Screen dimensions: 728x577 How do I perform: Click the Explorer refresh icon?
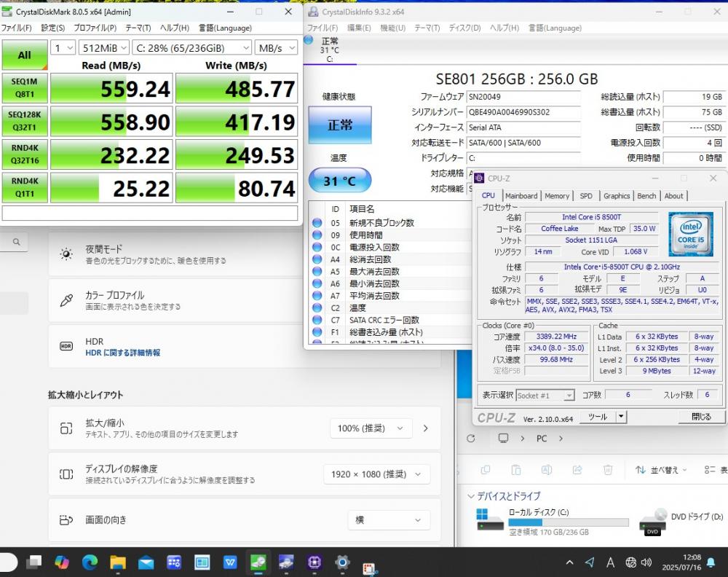471,438
